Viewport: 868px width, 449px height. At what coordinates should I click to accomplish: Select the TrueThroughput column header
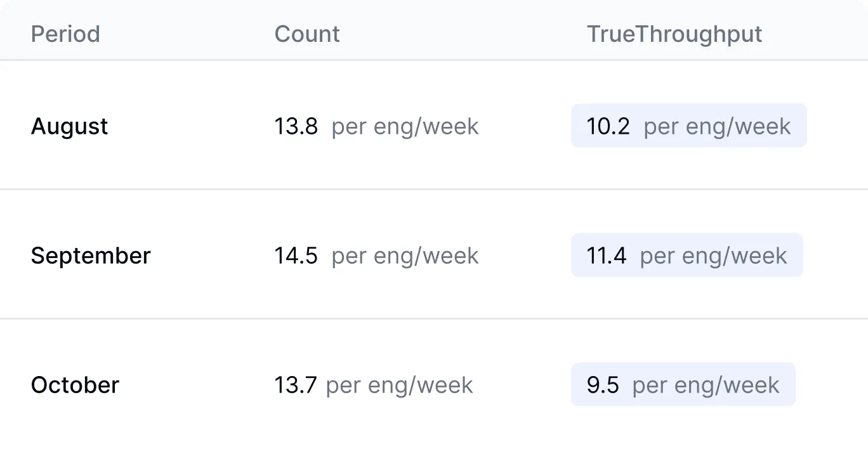[674, 34]
